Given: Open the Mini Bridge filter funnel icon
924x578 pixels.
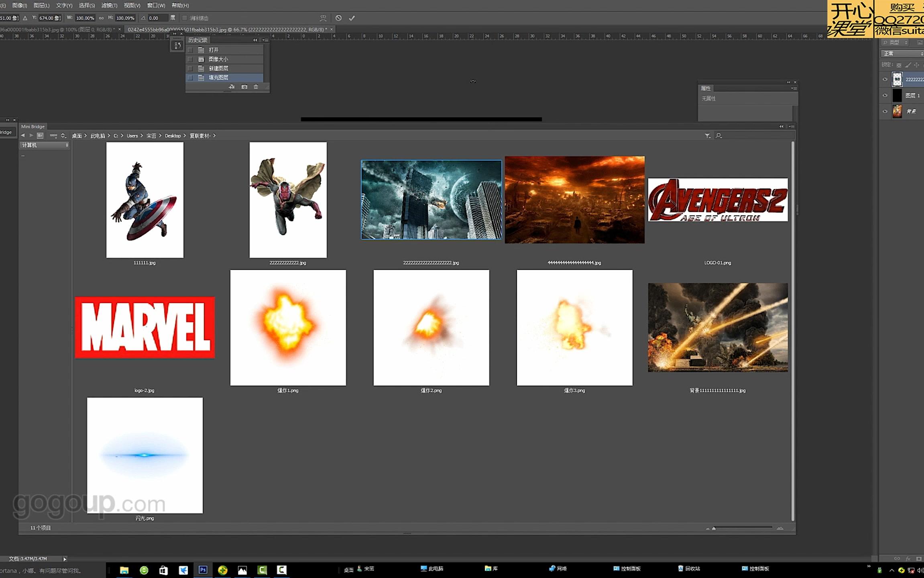Looking at the screenshot, I should [707, 136].
